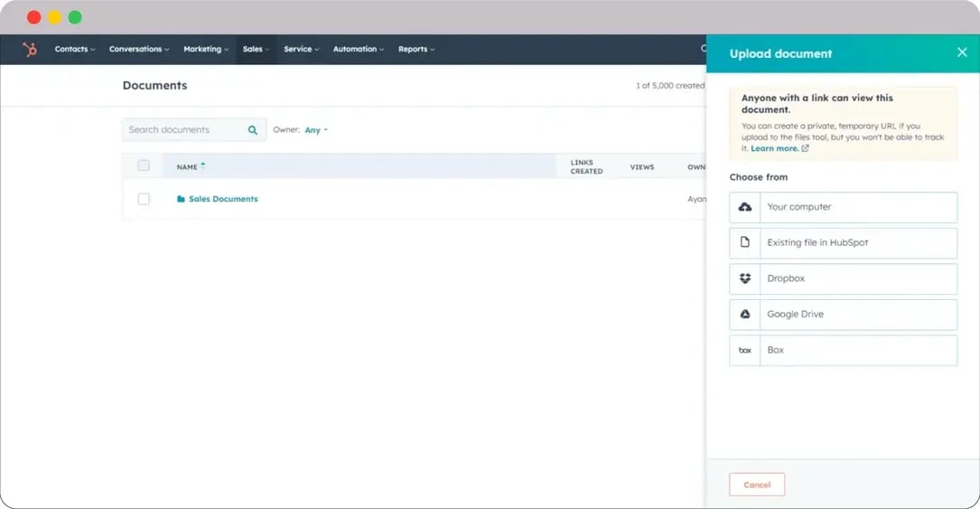Tick the select-all checkbox in table header

point(144,165)
